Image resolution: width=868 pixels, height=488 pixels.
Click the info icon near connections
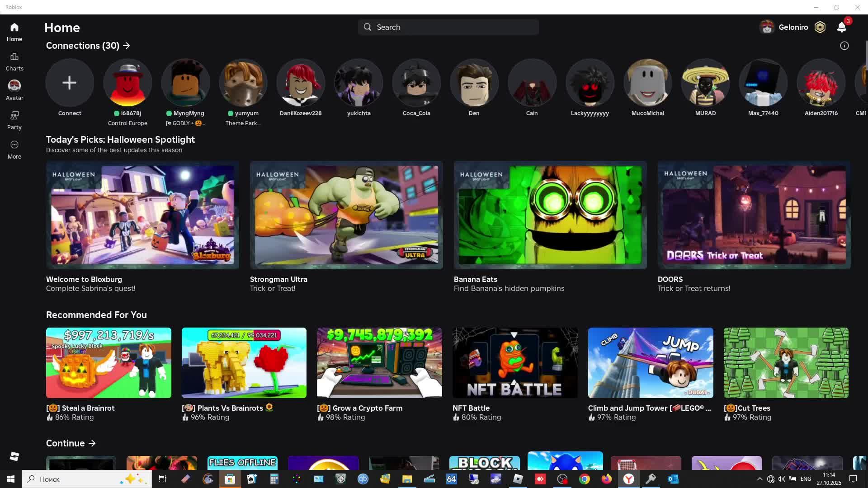844,46
